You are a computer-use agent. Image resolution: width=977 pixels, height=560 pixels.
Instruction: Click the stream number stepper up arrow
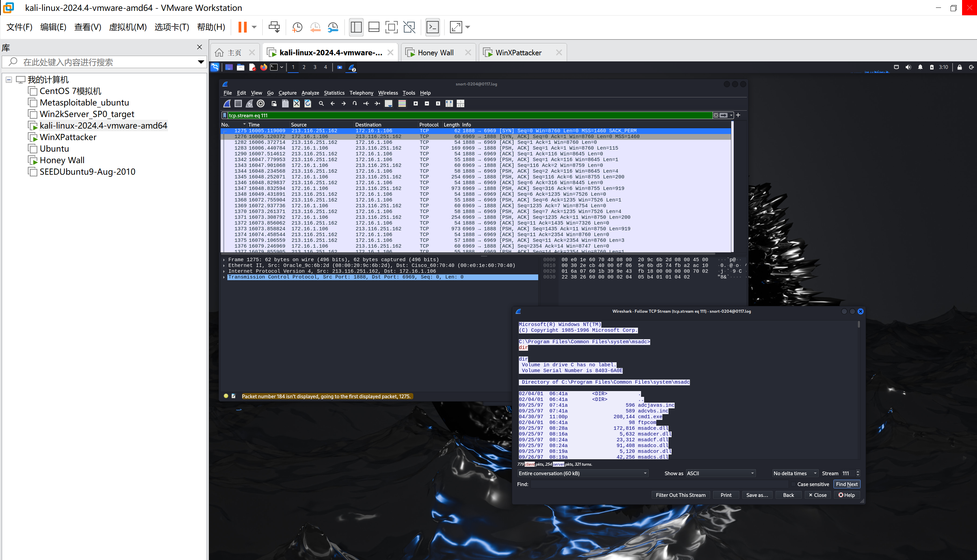pos(858,471)
